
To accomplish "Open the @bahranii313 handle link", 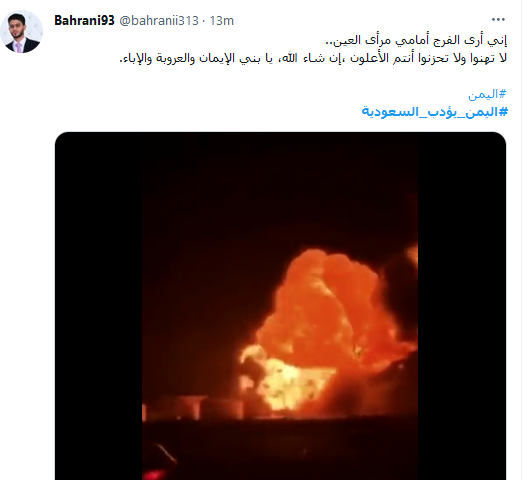I will coord(159,21).
